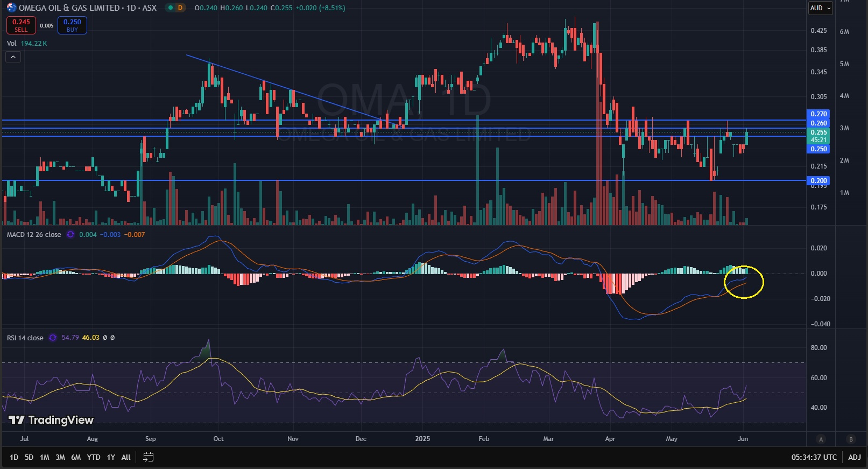Select the 1Y time range
Image resolution: width=868 pixels, height=469 pixels.
coord(111,457)
